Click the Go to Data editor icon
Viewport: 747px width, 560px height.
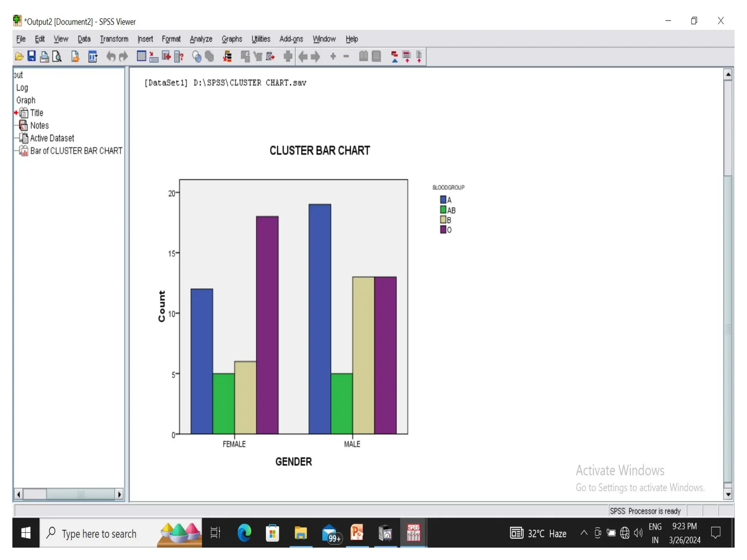pyautogui.click(x=141, y=57)
